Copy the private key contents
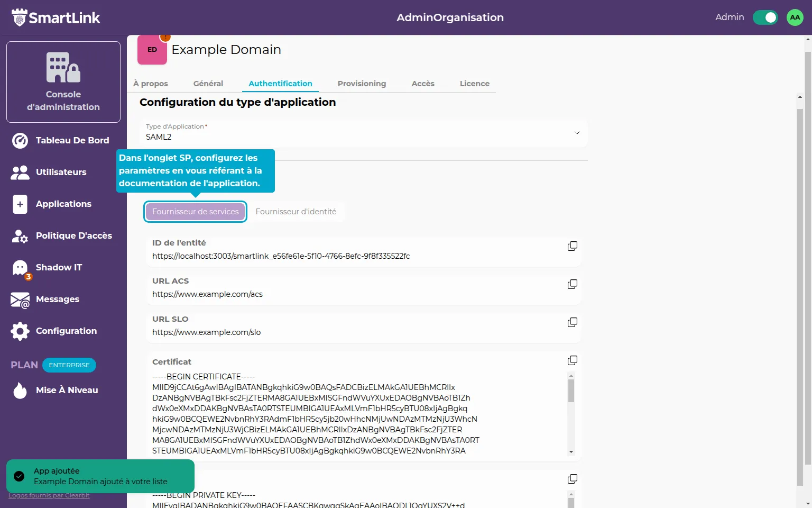Viewport: 812px width, 508px height. point(572,479)
